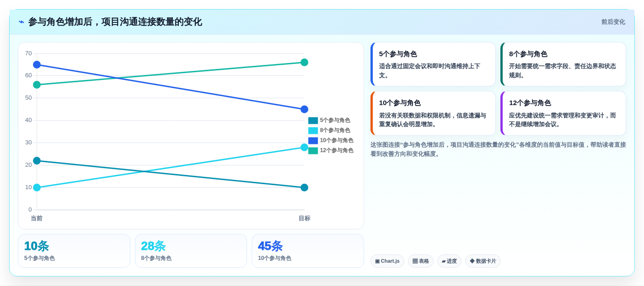Screen dimensions: 644x286
Task: Click the 数据卡片 tag chip
Action: click(483, 261)
